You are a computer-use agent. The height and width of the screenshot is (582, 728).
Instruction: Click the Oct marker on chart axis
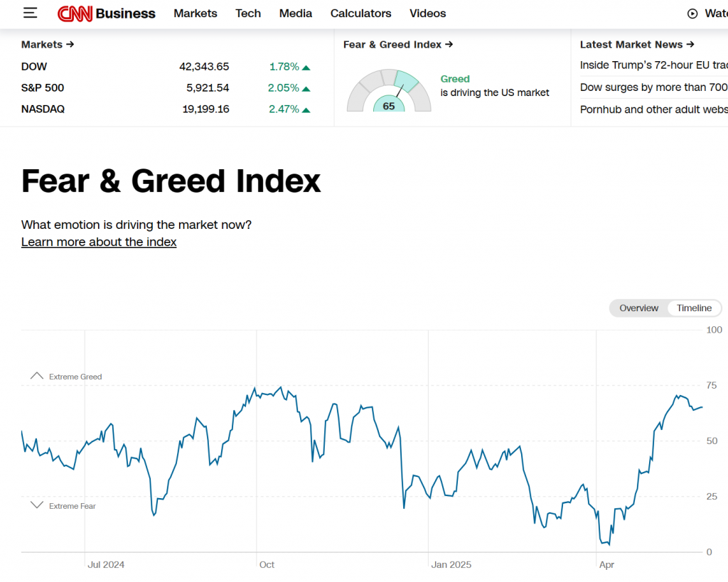(267, 565)
